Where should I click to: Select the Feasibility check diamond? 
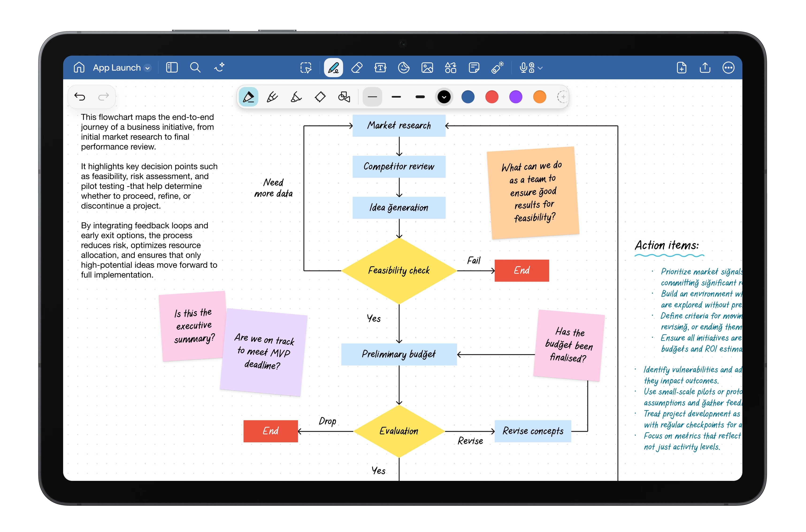(399, 271)
